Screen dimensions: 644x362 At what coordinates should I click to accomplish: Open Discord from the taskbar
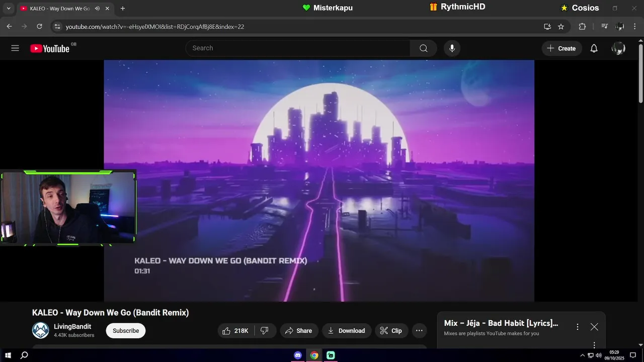pos(298,355)
